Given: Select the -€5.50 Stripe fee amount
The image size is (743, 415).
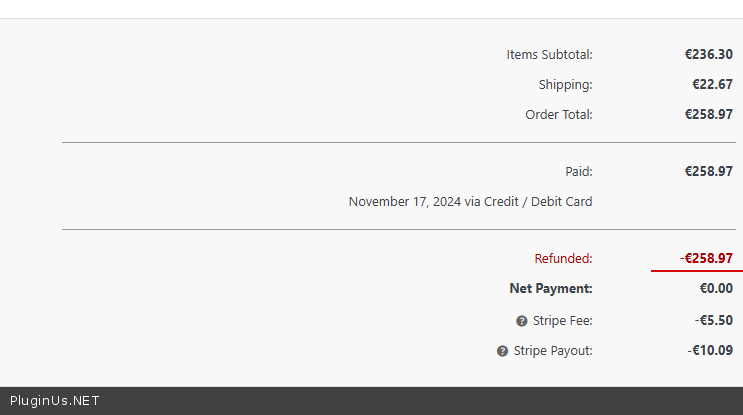Looking at the screenshot, I should tap(713, 321).
